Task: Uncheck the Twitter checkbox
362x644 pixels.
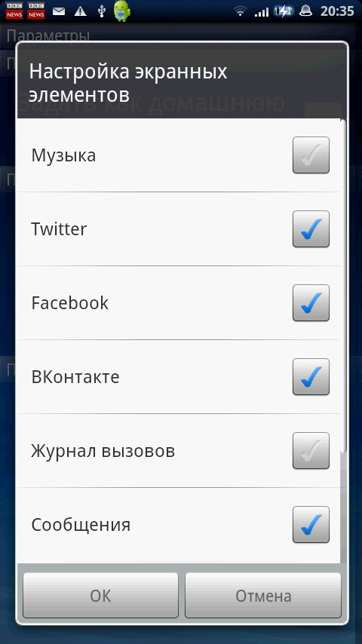Action: click(x=311, y=228)
